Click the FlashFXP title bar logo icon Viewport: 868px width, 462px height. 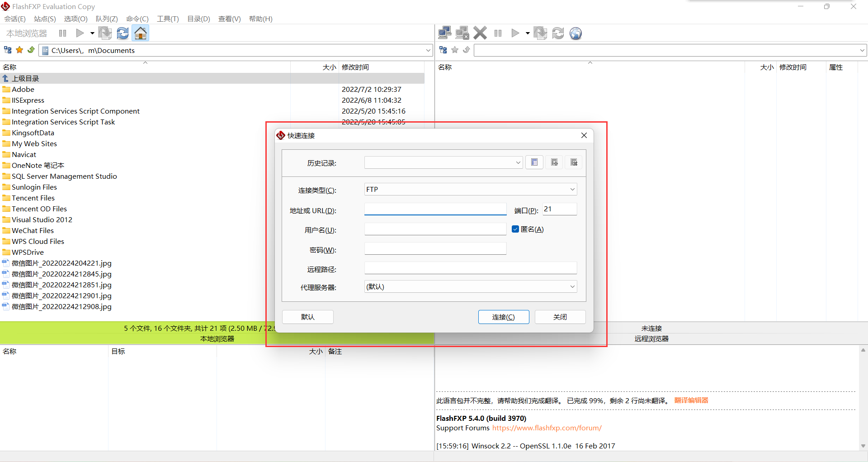coord(5,6)
